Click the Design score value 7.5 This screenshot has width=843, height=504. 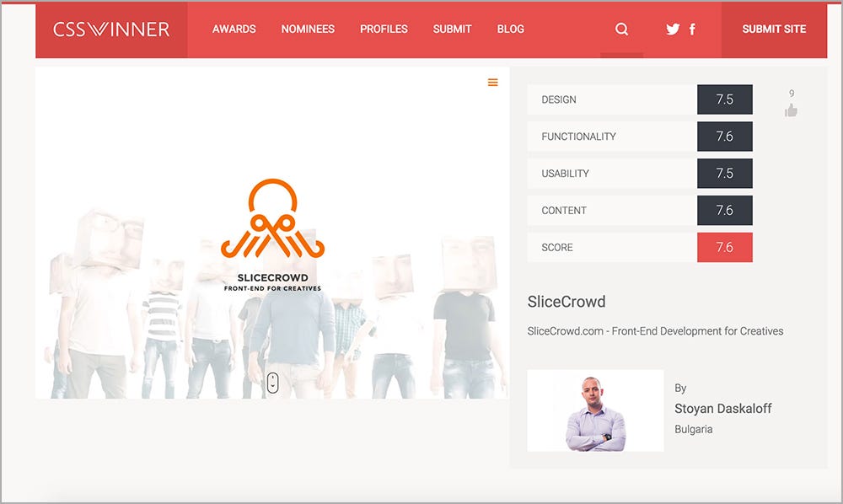(725, 99)
